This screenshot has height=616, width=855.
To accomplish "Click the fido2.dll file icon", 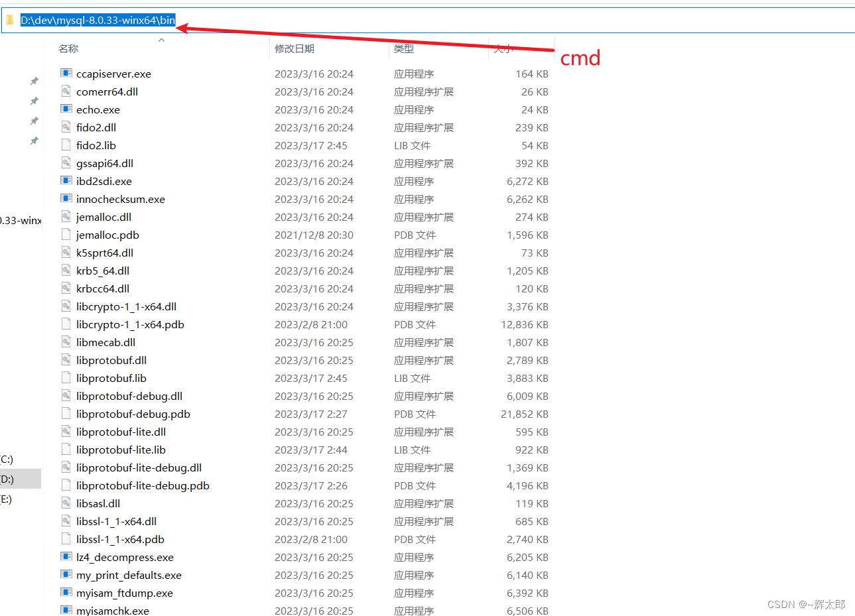I will tap(66, 127).
